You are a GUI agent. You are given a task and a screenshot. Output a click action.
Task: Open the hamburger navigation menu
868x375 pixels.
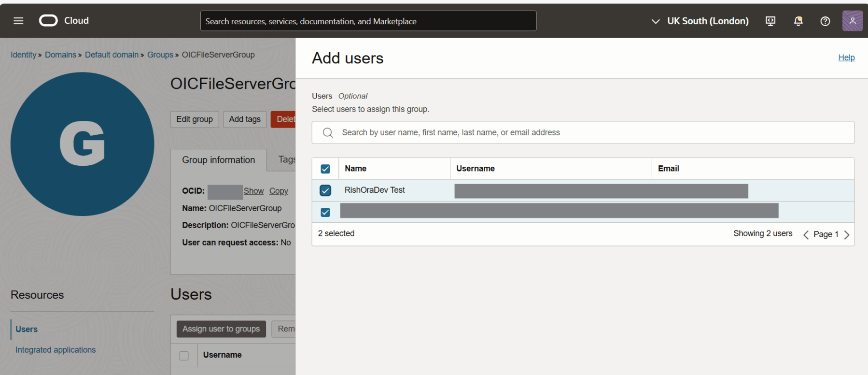[x=18, y=21]
